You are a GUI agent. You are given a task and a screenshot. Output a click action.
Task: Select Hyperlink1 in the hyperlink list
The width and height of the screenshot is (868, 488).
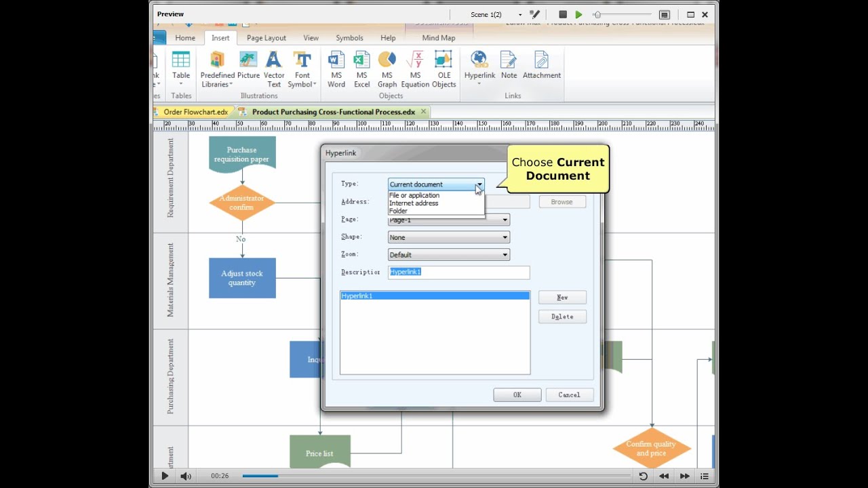click(435, 296)
